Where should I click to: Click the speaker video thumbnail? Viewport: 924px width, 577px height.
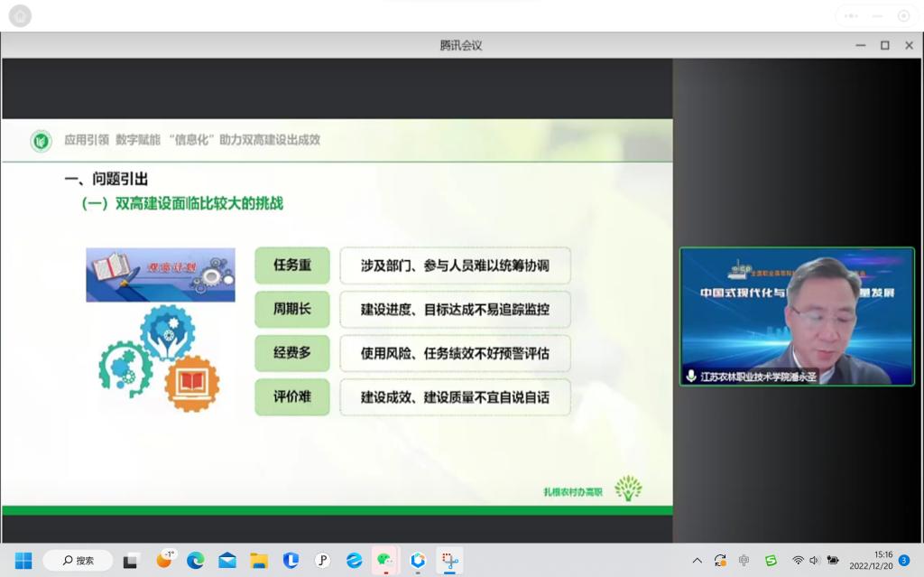797,316
